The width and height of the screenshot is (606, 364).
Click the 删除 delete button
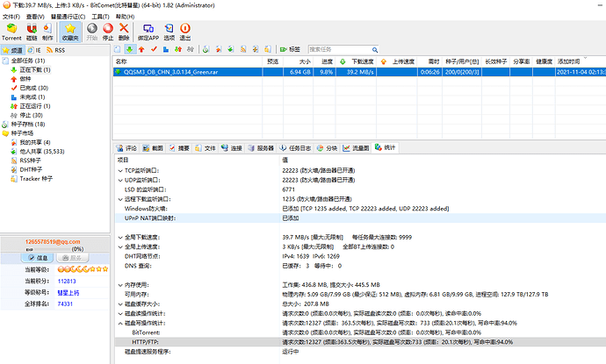(x=124, y=32)
